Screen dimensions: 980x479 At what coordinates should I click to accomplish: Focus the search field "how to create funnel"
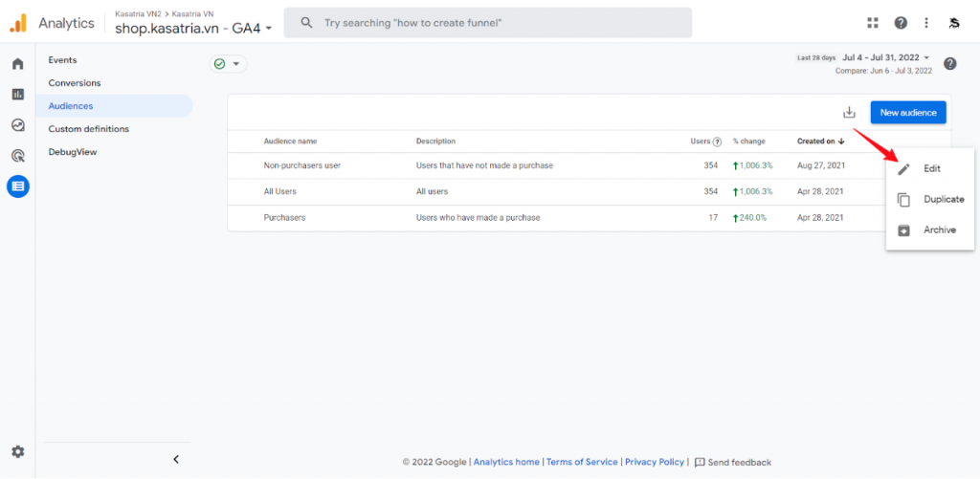(x=487, y=23)
